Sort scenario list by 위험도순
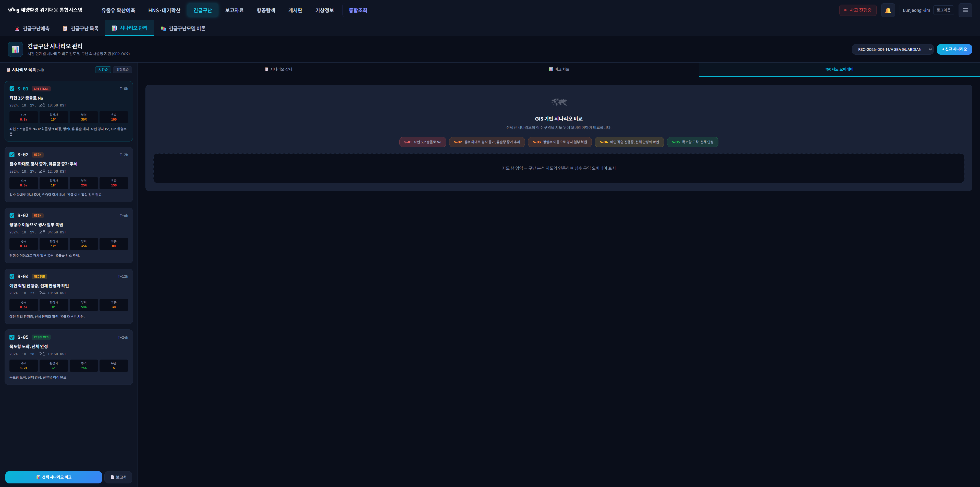 pyautogui.click(x=122, y=70)
